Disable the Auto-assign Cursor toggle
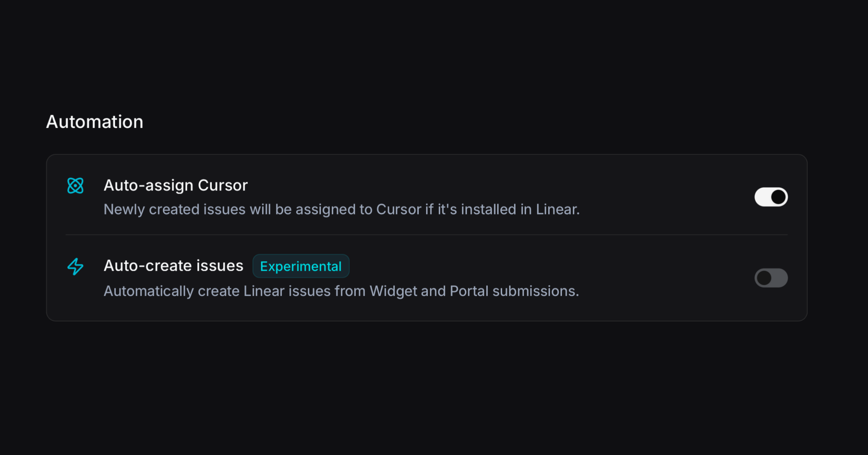This screenshot has width=868, height=455. coord(771,197)
